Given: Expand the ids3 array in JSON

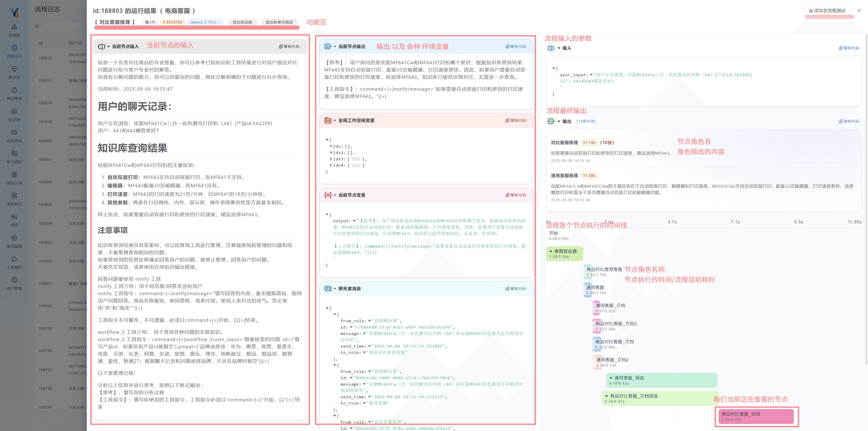Looking at the screenshot, I should (331, 159).
